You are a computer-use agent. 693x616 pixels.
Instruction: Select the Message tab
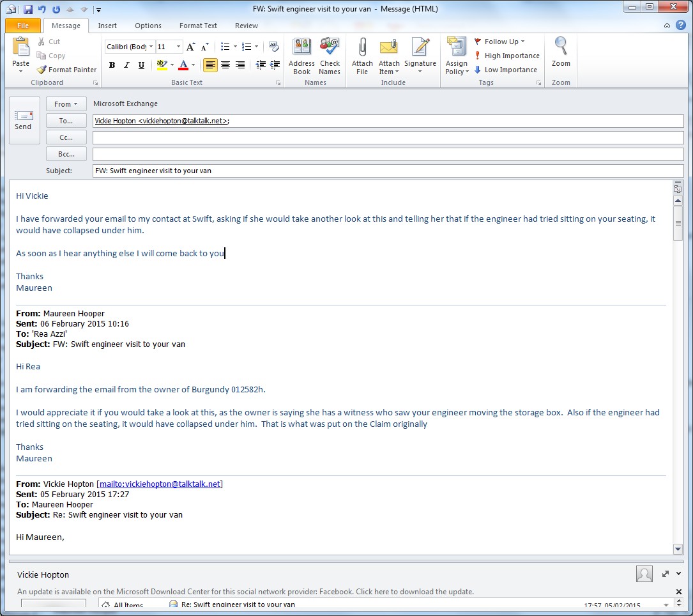(x=66, y=26)
